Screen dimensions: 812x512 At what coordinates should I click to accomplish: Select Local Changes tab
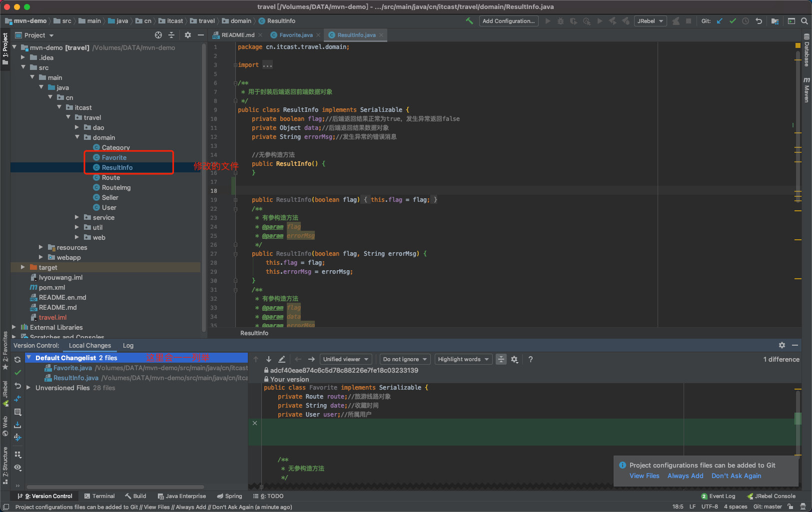point(90,345)
